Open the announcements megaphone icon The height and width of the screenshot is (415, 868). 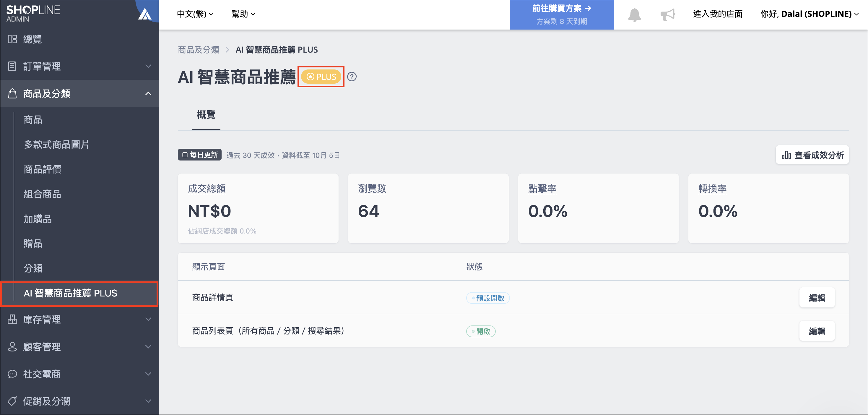(x=667, y=14)
